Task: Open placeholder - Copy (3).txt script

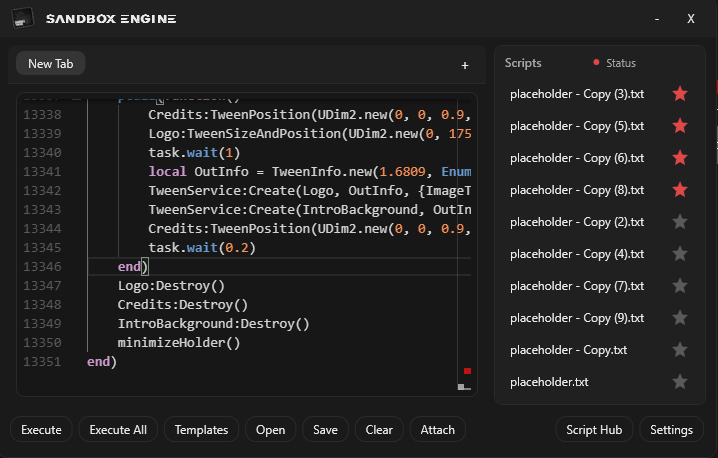Action: 577,94
